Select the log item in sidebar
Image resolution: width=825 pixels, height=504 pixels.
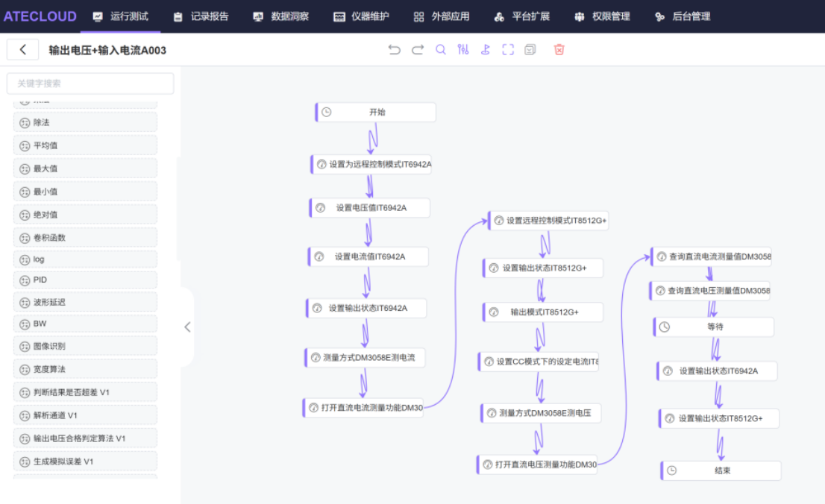click(85, 259)
